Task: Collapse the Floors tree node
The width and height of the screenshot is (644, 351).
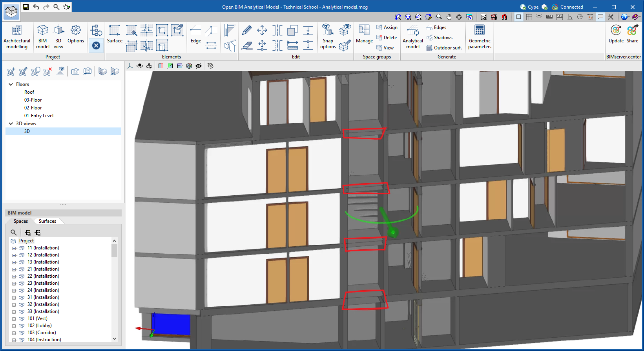Action: [11, 84]
